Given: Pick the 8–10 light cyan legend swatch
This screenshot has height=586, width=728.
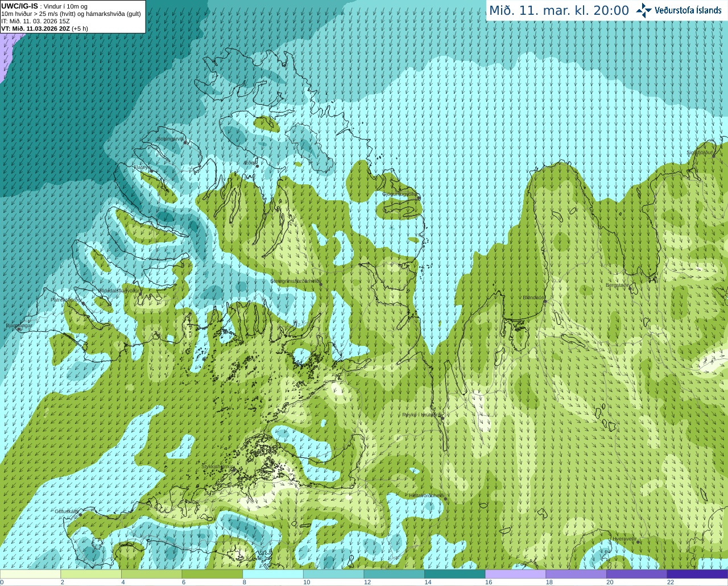Looking at the screenshot, I should [x=273, y=574].
